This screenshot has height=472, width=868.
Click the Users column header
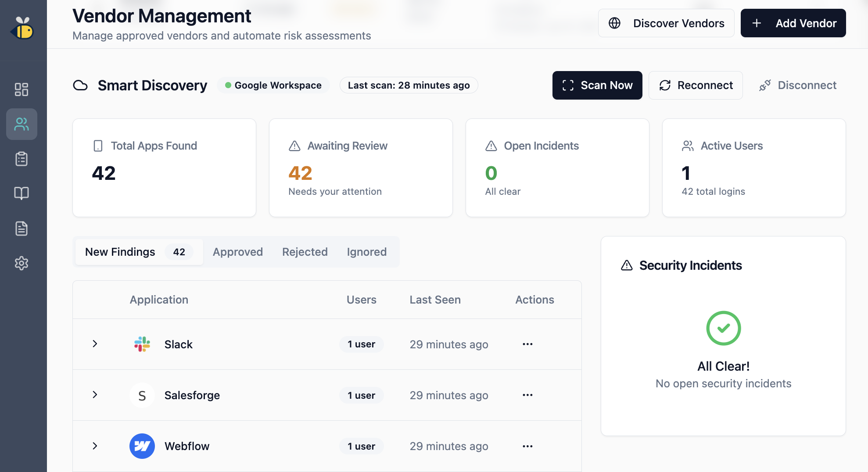pos(362,300)
